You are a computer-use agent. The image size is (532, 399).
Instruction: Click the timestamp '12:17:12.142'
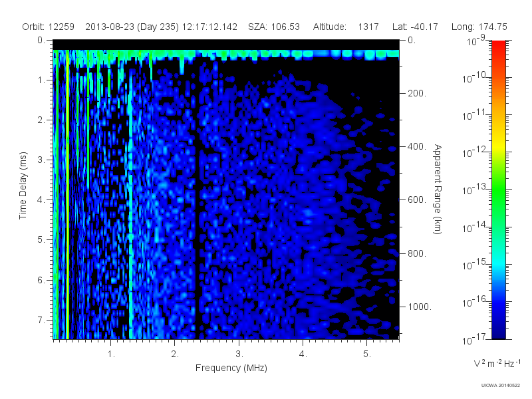click(x=209, y=27)
